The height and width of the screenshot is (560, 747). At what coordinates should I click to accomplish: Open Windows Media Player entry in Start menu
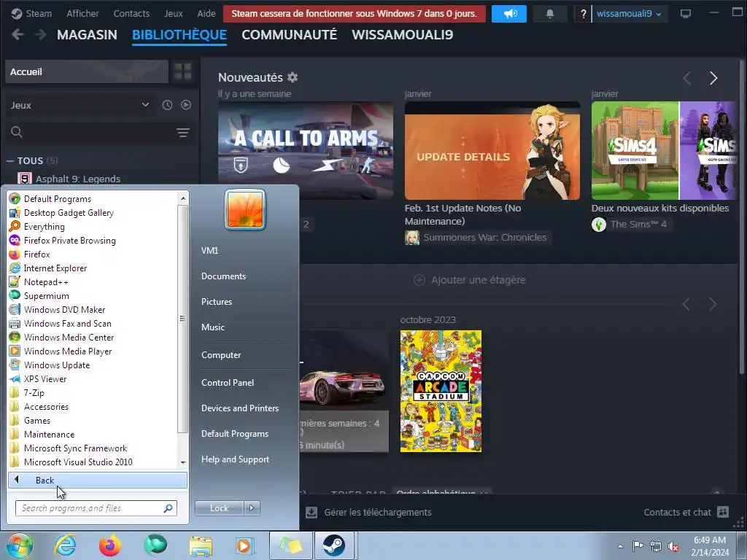pyautogui.click(x=68, y=351)
